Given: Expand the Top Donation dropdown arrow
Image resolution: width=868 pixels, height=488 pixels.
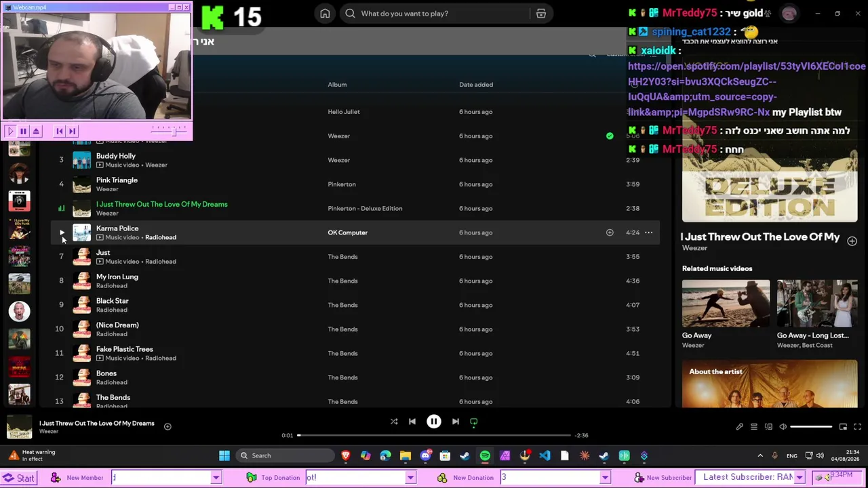Looking at the screenshot, I should [x=410, y=478].
